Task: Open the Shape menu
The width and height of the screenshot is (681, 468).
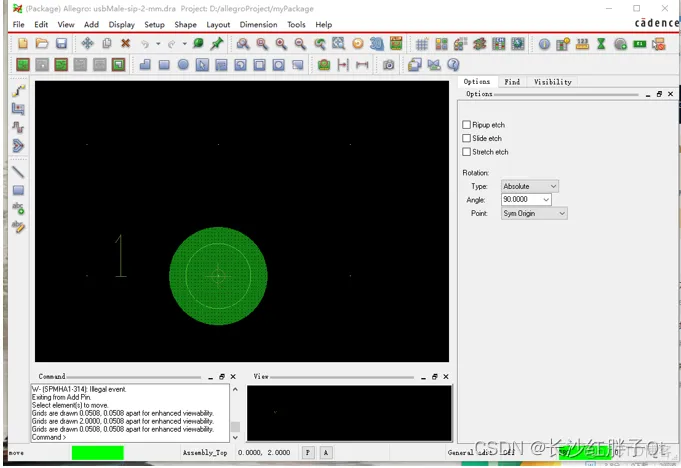Action: coord(185,25)
